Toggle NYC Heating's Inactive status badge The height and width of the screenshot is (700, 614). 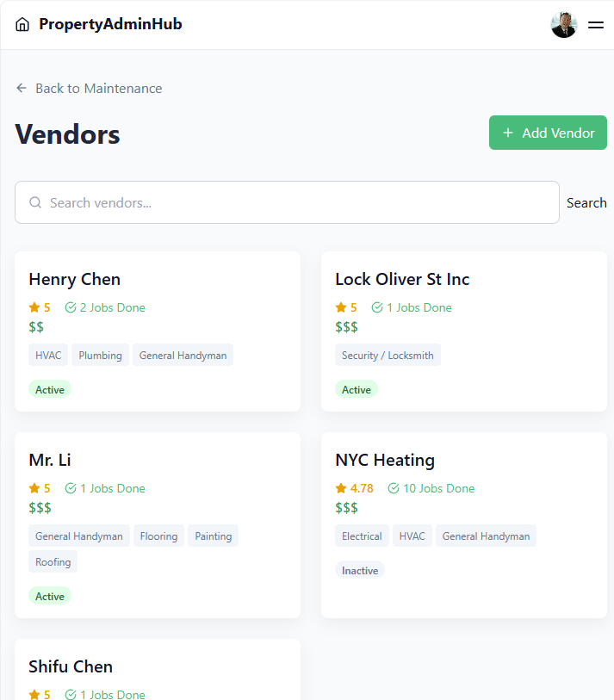click(x=359, y=570)
